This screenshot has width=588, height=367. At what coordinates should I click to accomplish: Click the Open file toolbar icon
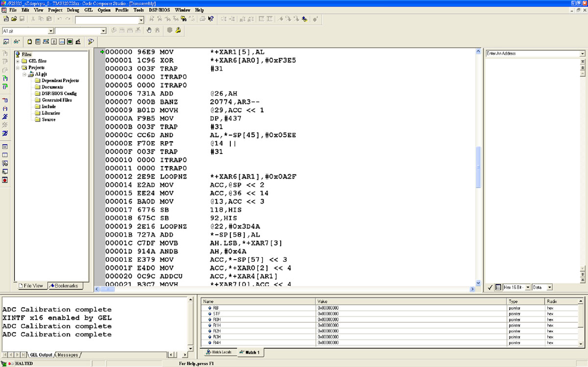[14, 19]
